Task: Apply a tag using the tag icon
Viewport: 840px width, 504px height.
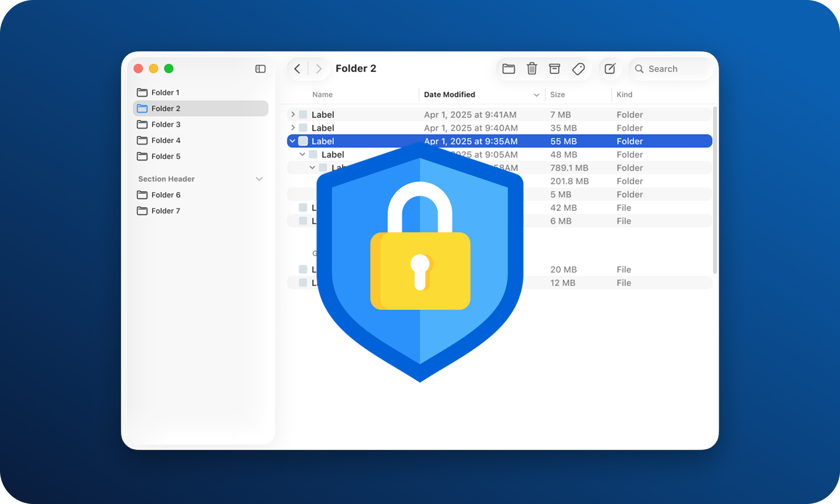Action: [x=578, y=68]
